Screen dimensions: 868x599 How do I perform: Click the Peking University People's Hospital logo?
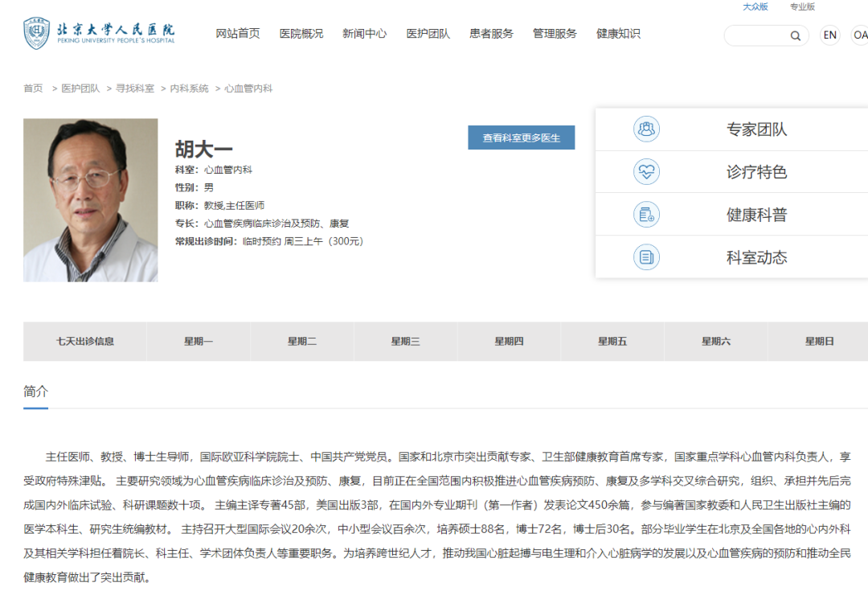click(99, 33)
